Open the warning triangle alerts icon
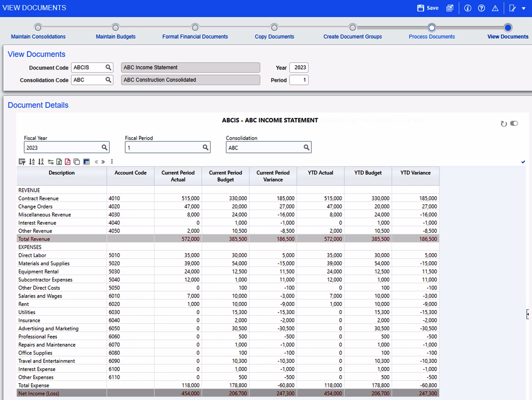532x400 pixels. [495, 8]
